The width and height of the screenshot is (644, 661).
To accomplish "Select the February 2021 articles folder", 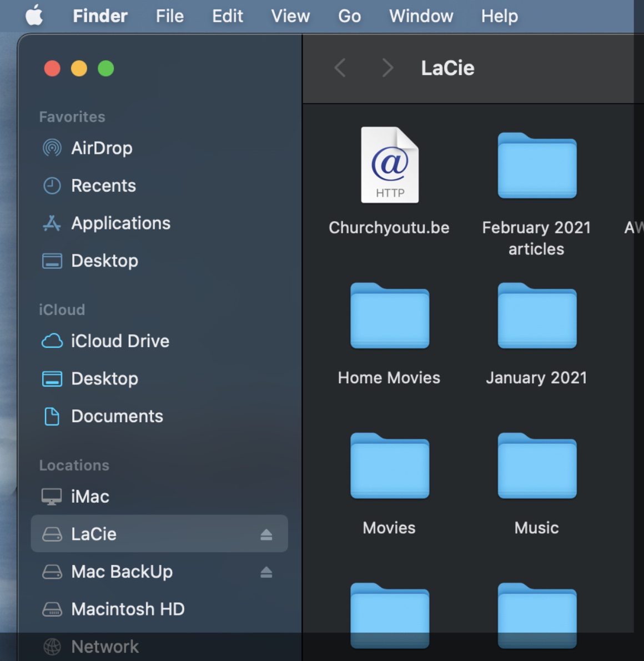I will click(x=537, y=167).
